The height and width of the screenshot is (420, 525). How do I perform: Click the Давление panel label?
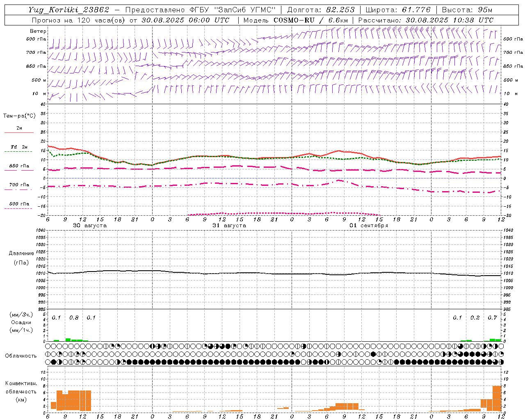[x=21, y=253]
